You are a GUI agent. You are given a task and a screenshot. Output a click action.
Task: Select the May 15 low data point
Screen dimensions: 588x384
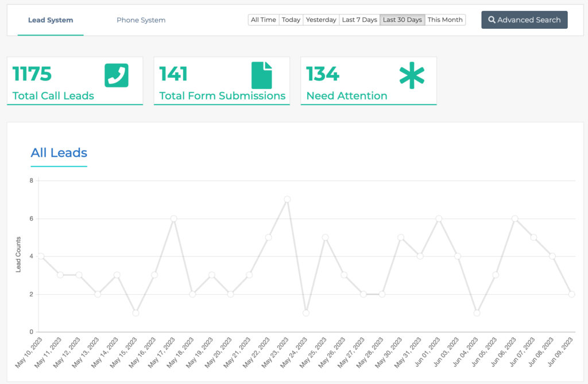(136, 313)
